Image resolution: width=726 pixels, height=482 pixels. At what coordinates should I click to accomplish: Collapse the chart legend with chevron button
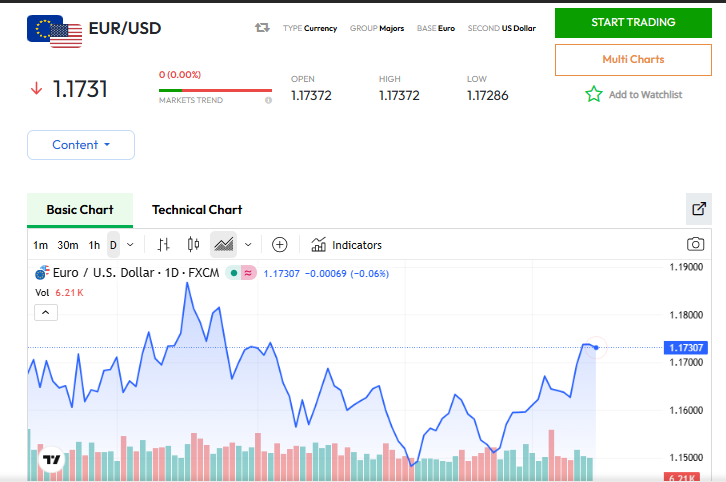point(46,312)
